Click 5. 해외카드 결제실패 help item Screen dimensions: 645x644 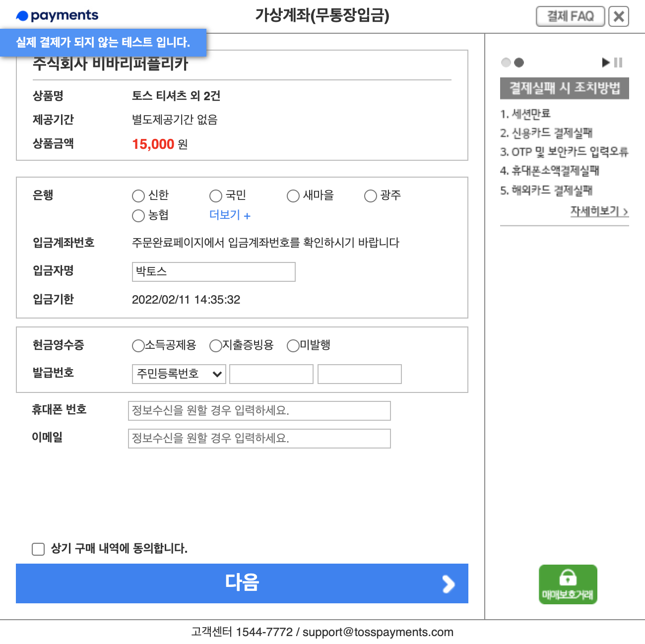[x=546, y=191]
